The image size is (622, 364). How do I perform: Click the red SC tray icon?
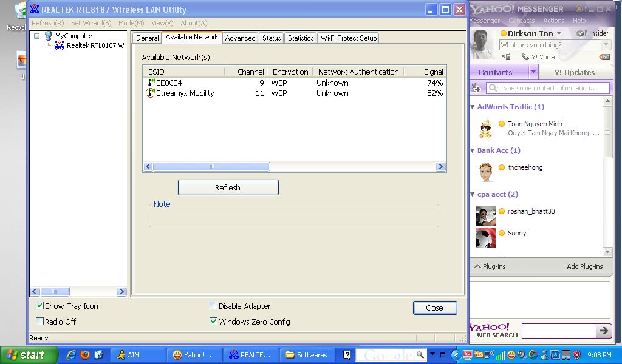[468, 355]
